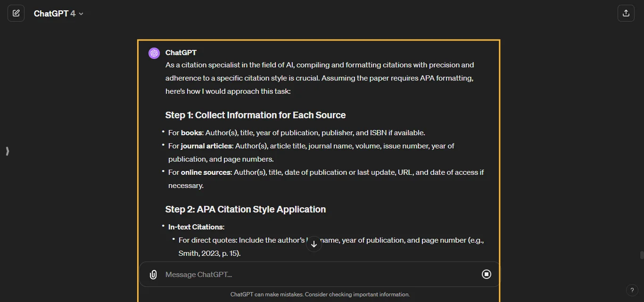Click the 'Smith, 2023, p. 15).' example text
Image resolution: width=644 pixels, height=302 pixels.
210,253
